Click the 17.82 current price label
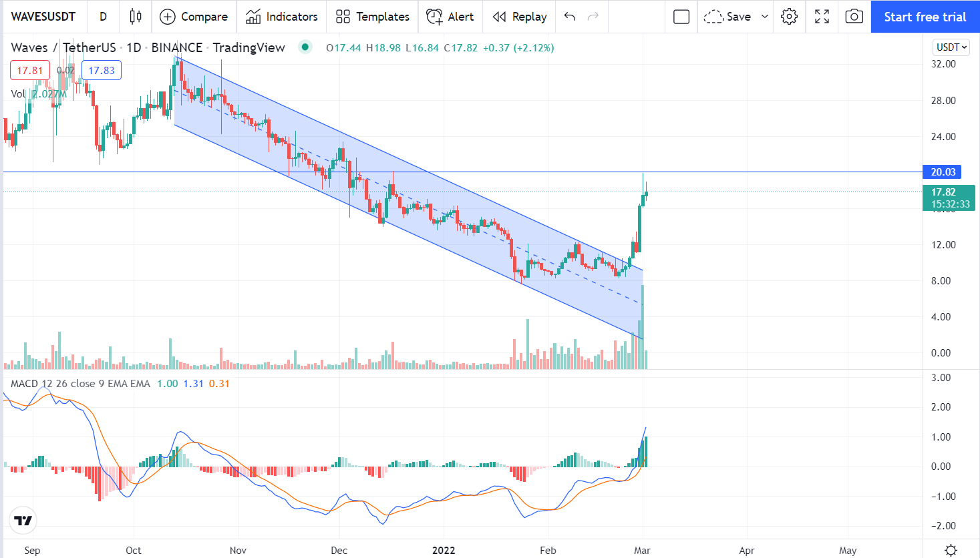 [x=949, y=198]
